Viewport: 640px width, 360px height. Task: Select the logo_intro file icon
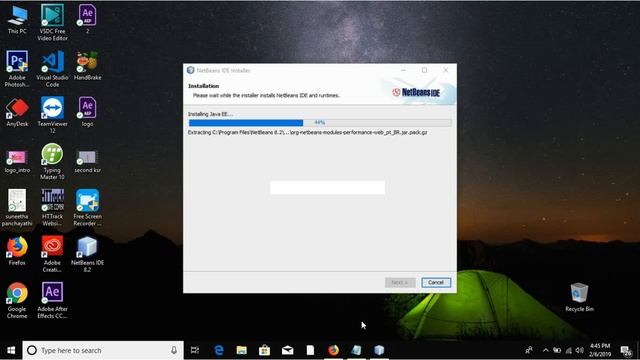coord(17,162)
